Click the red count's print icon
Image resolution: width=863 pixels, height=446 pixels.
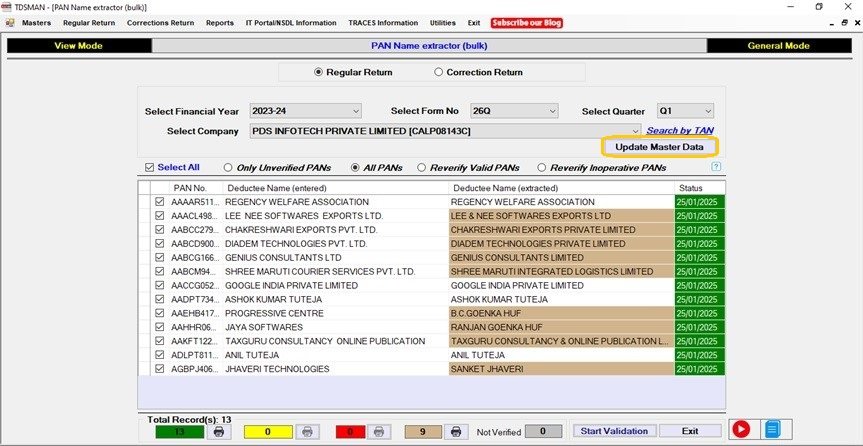click(x=379, y=432)
